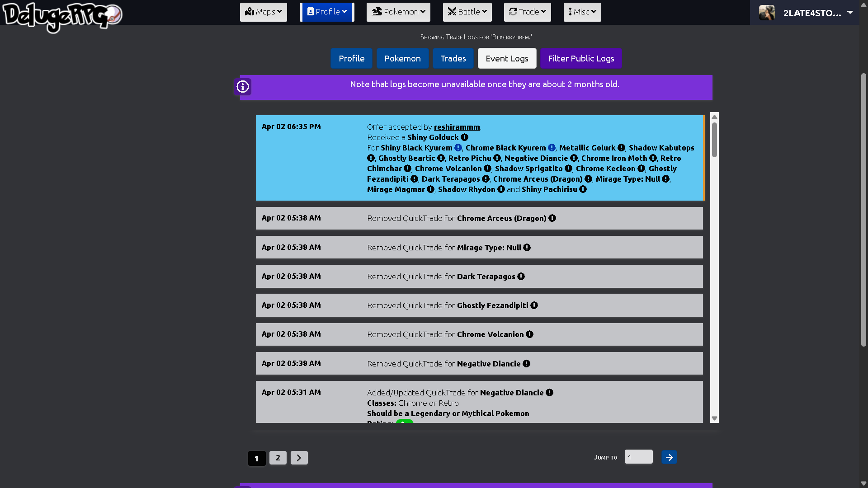Open the Misc dropdown menu

coord(582,12)
